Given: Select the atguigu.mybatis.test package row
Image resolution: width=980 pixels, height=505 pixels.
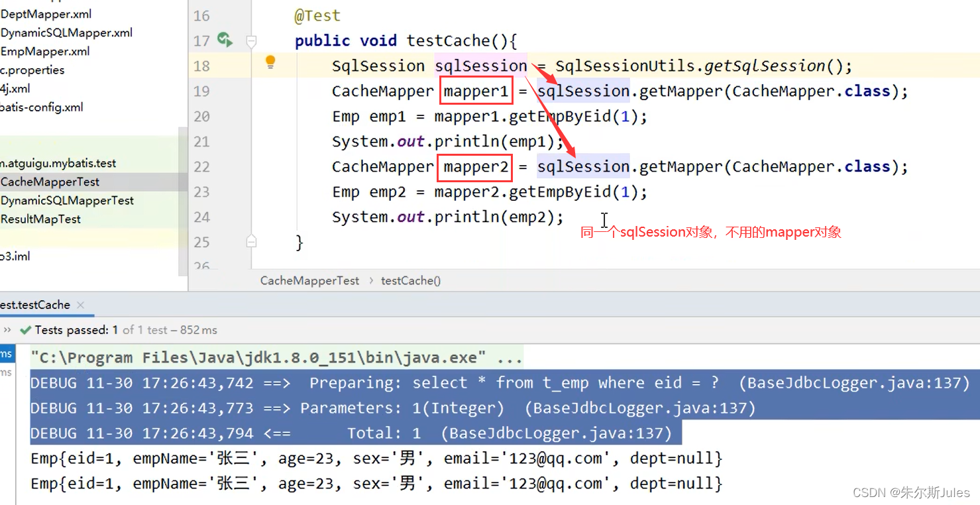Looking at the screenshot, I should [58, 163].
